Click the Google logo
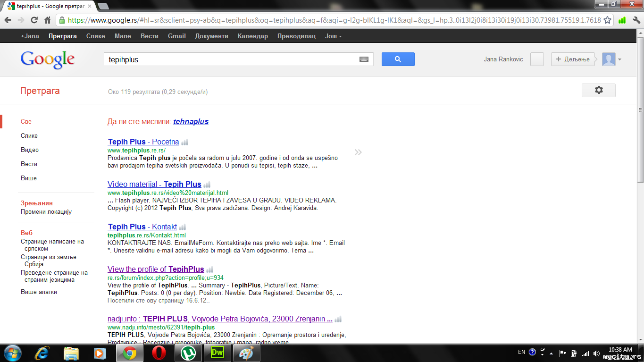The width and height of the screenshot is (644, 362). pyautogui.click(x=48, y=60)
